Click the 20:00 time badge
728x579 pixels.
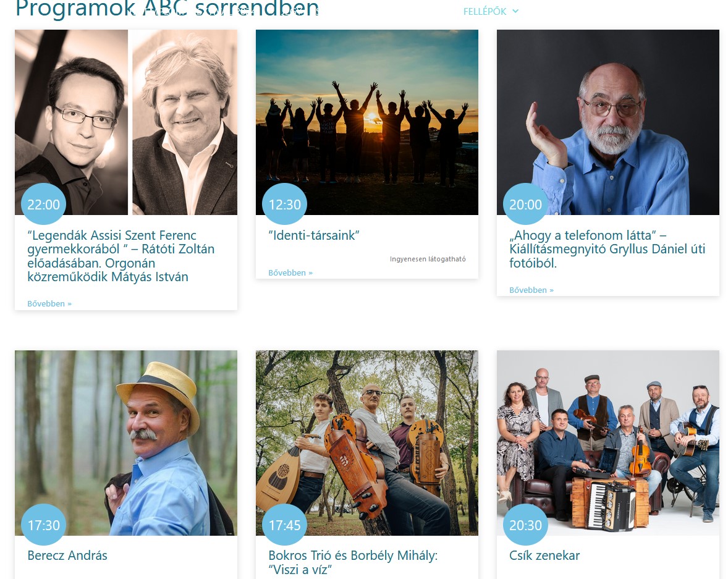click(525, 205)
